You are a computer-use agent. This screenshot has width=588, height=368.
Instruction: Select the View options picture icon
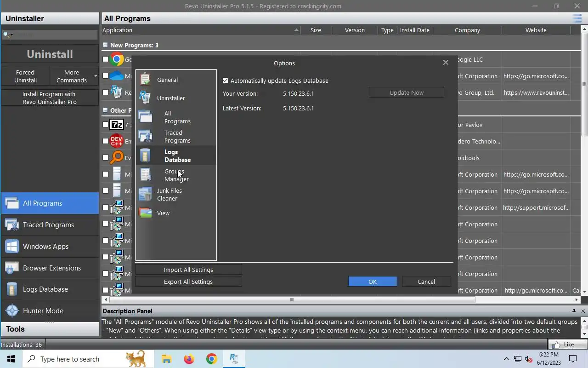[x=145, y=213]
